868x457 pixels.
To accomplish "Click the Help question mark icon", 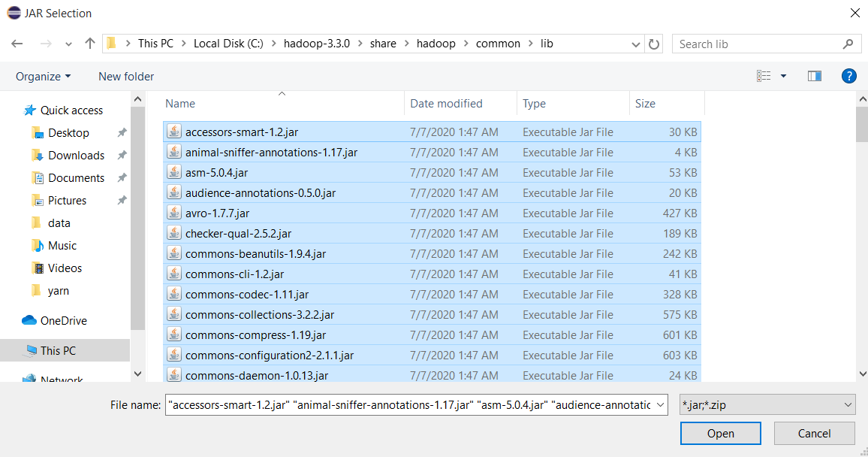I will point(849,76).
